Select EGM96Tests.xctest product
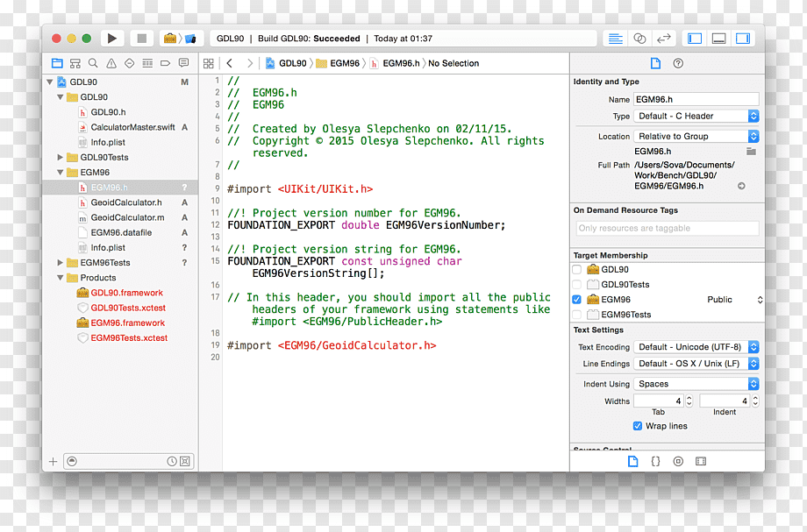The height and width of the screenshot is (532, 807). click(129, 337)
